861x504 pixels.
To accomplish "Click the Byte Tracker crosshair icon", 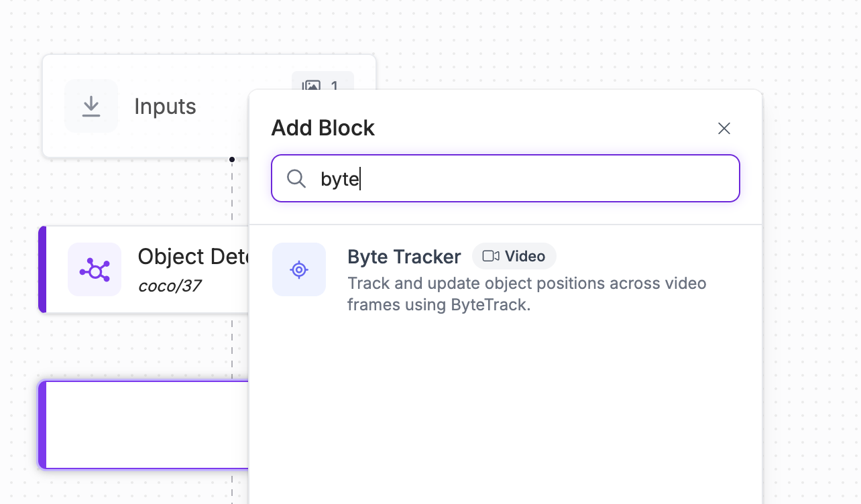I will [x=299, y=269].
